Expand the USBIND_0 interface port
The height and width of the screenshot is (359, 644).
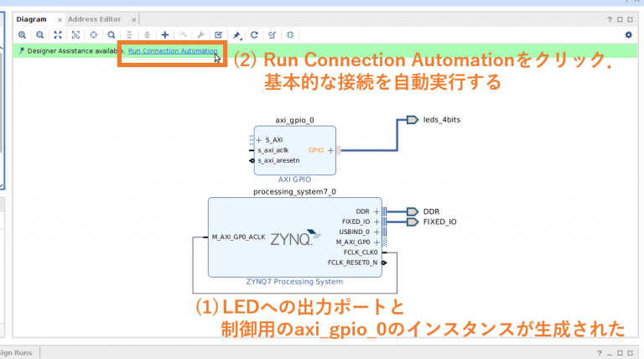point(377,232)
